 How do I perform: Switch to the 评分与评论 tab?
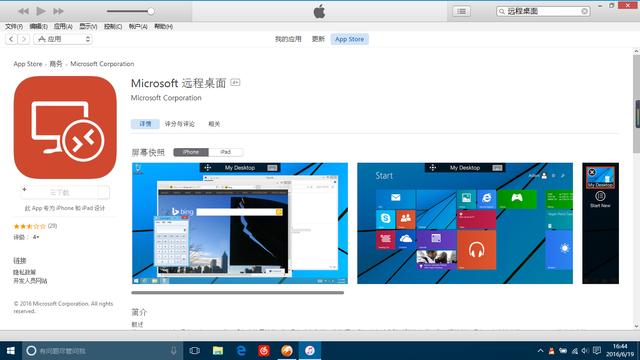[180, 124]
